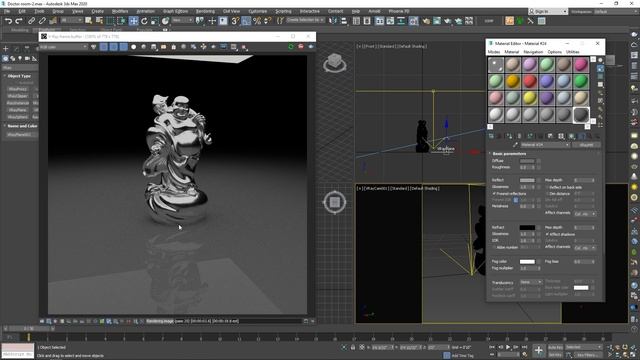Open the Modes menu in Material Editor
The image size is (640, 360).
493,52
